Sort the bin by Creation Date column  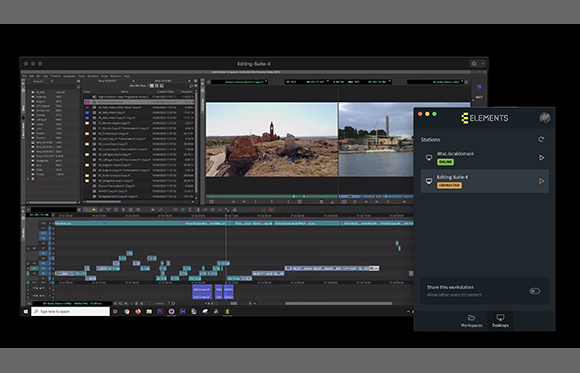click(165, 92)
